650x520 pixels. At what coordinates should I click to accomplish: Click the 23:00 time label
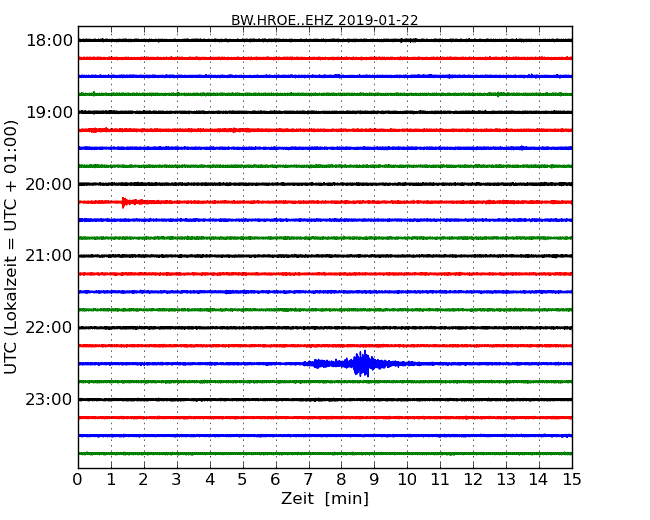pyautogui.click(x=49, y=400)
